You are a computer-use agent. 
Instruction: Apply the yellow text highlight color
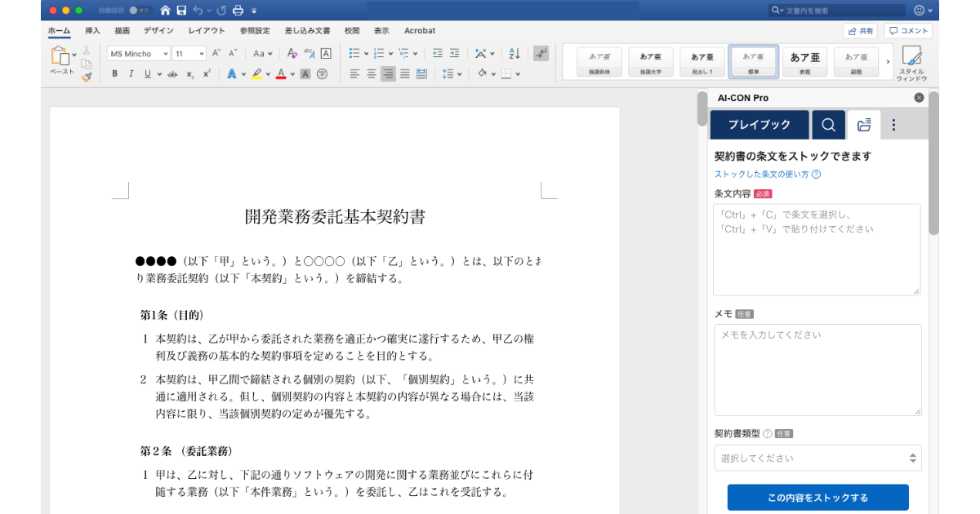tap(256, 73)
